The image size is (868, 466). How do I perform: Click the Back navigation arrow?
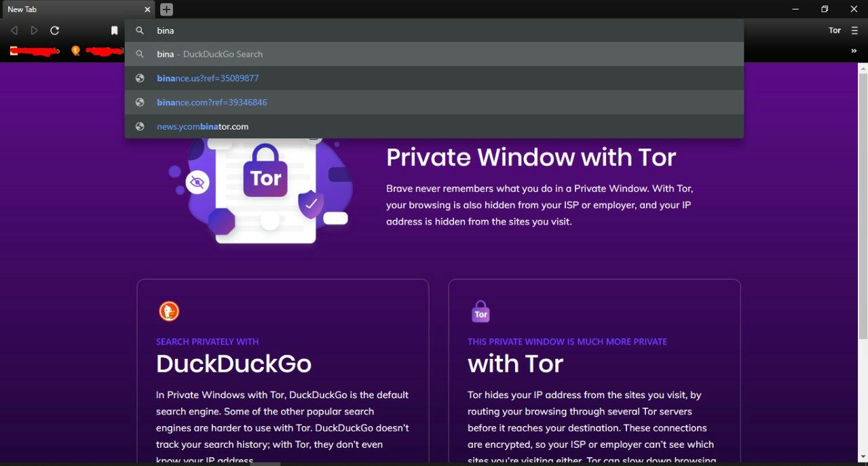14,31
